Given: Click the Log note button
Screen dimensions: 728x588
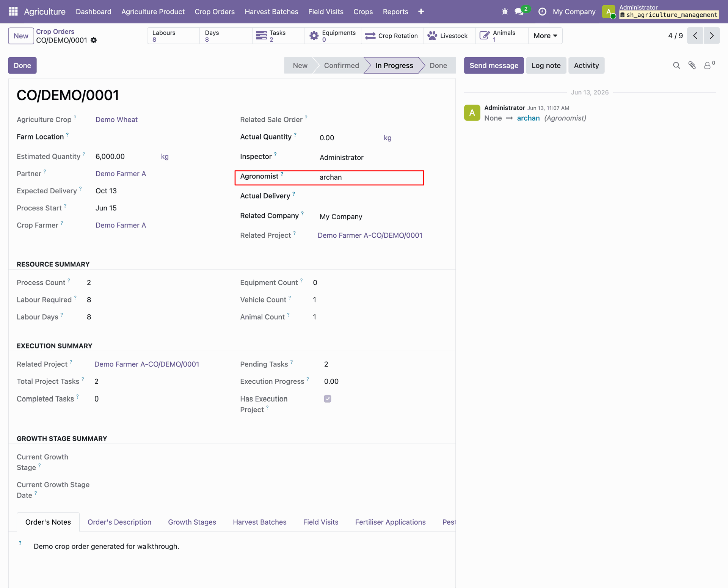Looking at the screenshot, I should 546,66.
